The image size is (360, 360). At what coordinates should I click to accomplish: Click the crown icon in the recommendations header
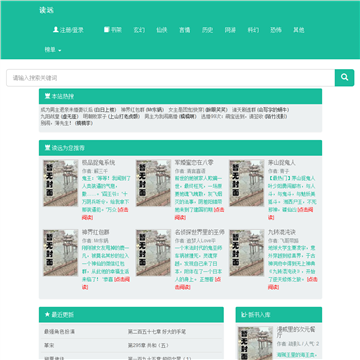[47, 148]
